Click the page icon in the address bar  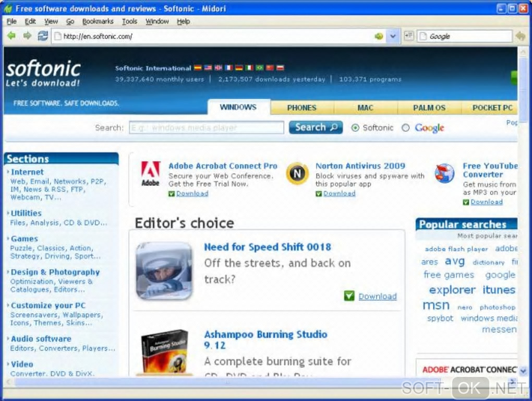click(58, 36)
